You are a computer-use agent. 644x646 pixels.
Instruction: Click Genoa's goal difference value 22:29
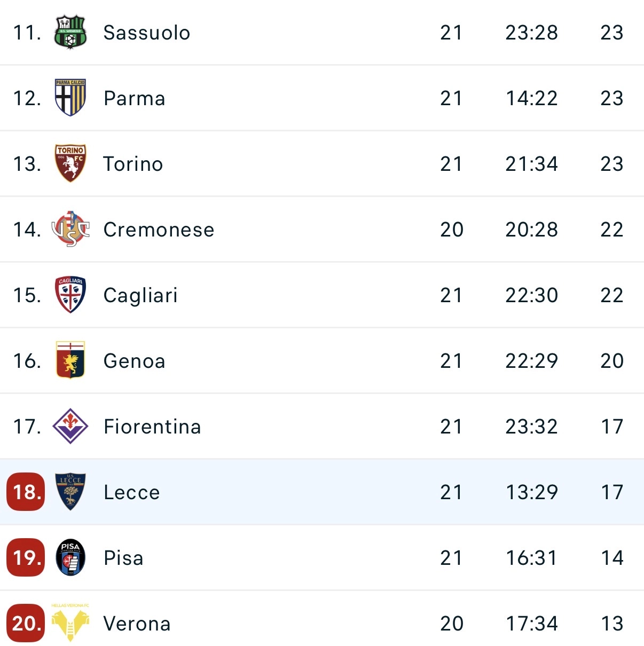point(531,360)
